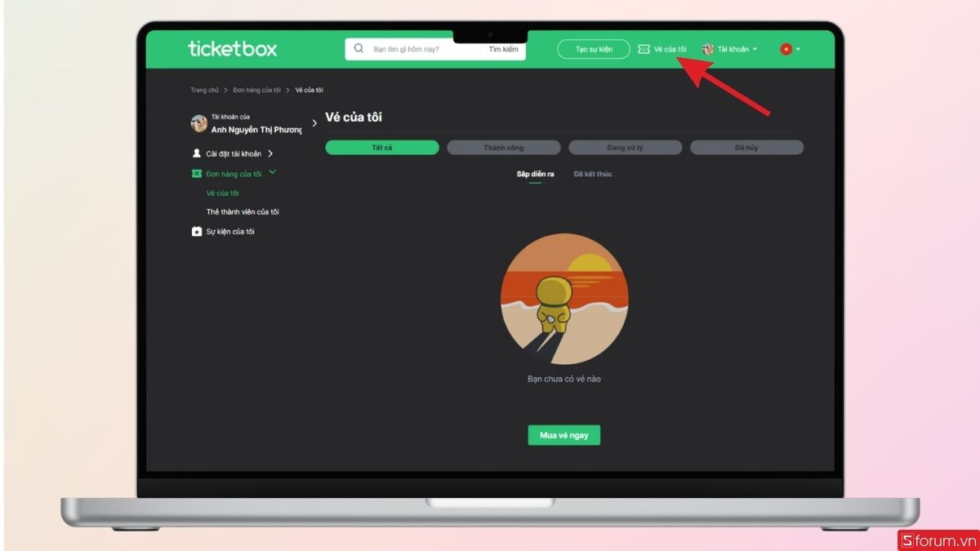Click the Mua vé ngay button
The height and width of the screenshot is (551, 980).
(x=564, y=435)
